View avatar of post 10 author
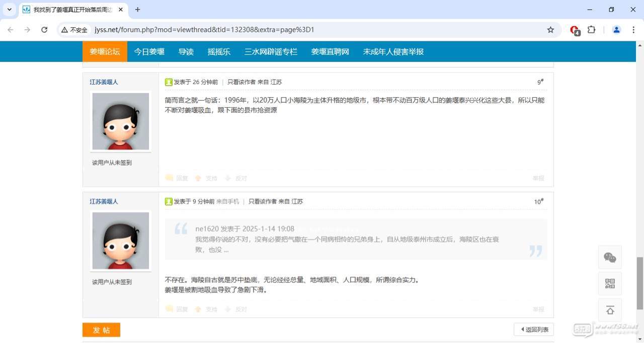This screenshot has height=343, width=644. [x=121, y=241]
